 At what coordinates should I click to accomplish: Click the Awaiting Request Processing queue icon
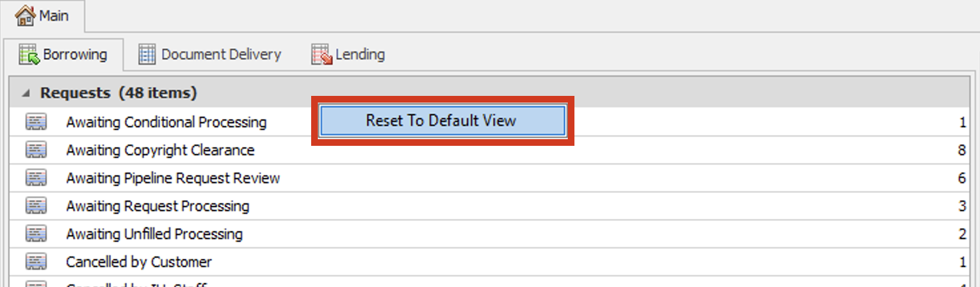click(x=36, y=206)
